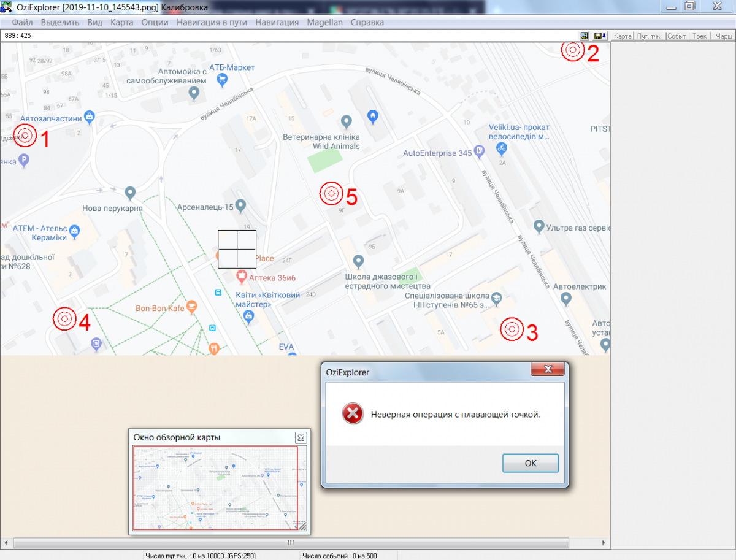The width and height of the screenshot is (736, 560).
Task: Close the Окно обзорной карты window
Action: [x=301, y=437]
